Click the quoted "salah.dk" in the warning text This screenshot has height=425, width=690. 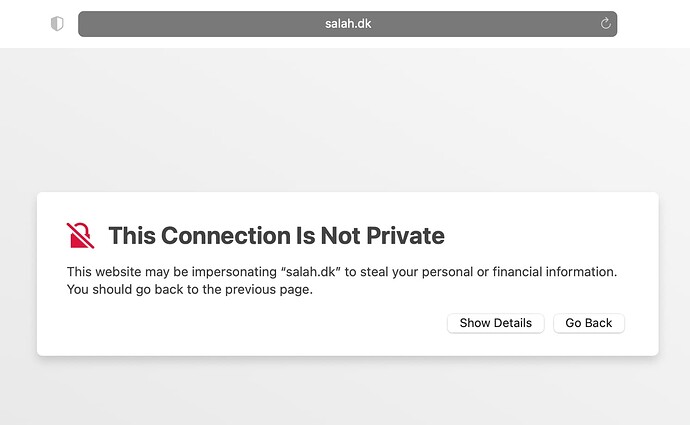point(311,272)
